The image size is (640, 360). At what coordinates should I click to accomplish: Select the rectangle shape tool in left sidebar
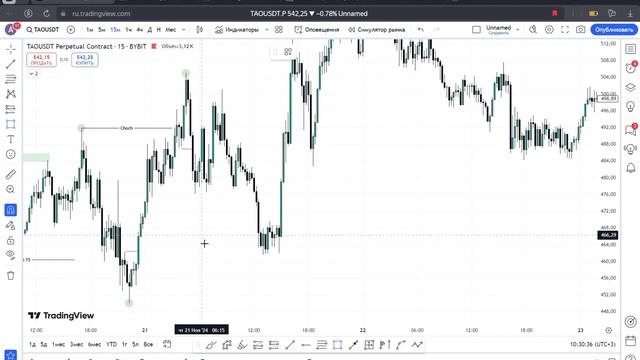11,124
